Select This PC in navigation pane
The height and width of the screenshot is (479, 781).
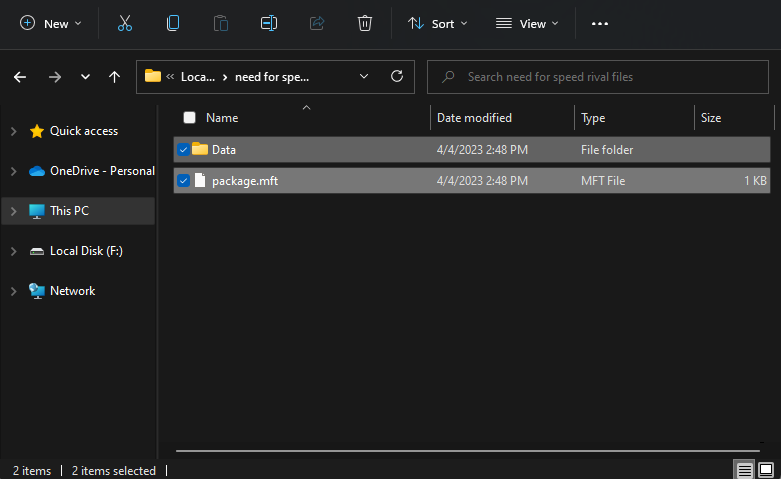(x=69, y=211)
